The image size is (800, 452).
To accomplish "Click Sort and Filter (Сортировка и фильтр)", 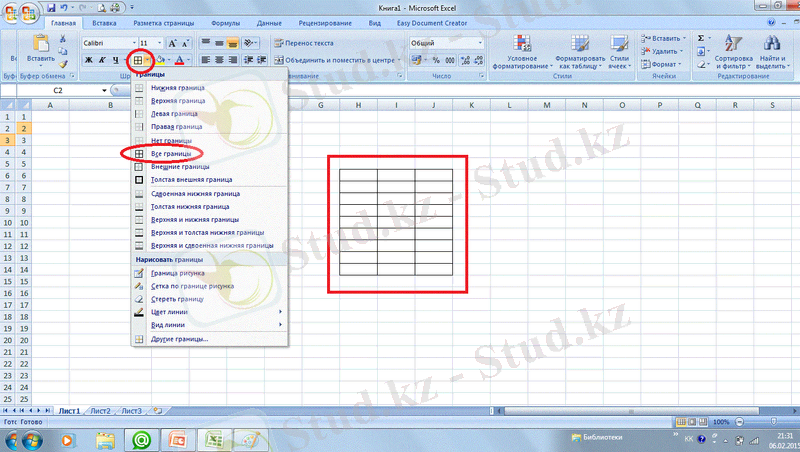I will pyautogui.click(x=733, y=52).
